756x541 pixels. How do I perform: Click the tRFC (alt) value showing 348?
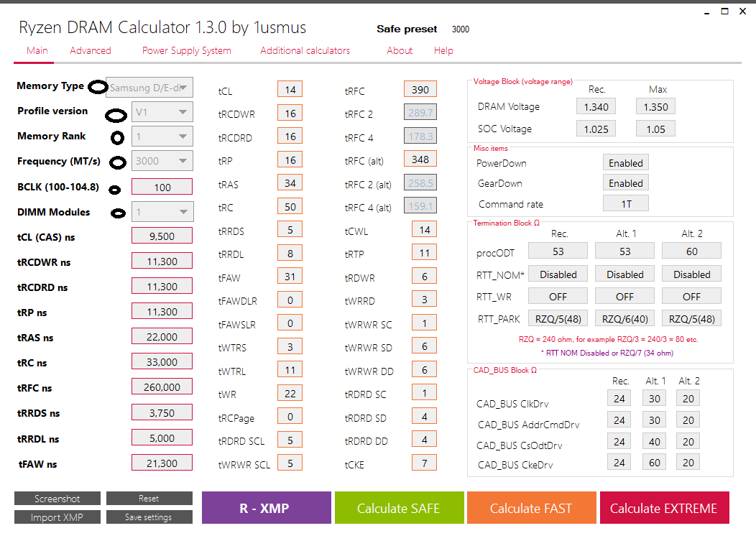(x=420, y=159)
